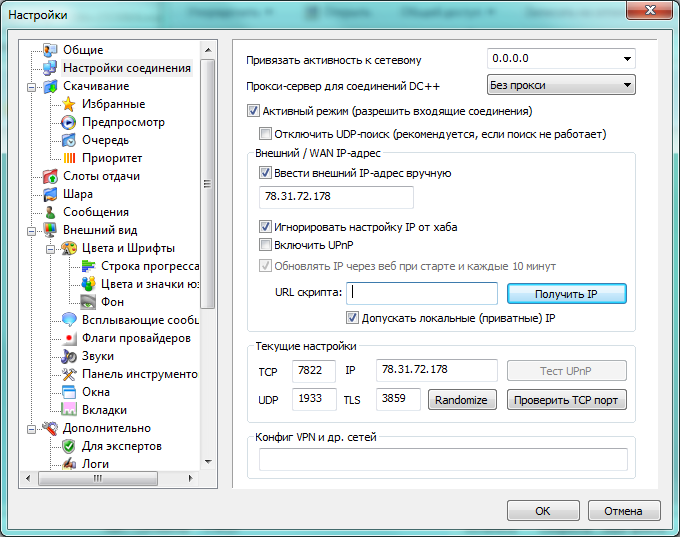The height and width of the screenshot is (537, 680).
Task: Click the Вкладки tabs icon
Action: click(x=69, y=410)
